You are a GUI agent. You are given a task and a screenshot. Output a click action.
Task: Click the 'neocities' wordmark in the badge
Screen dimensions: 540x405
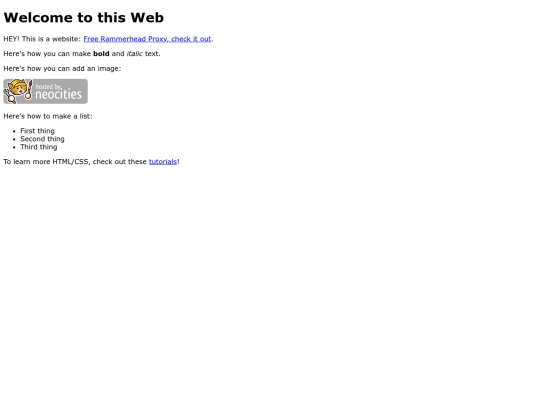(58, 94)
